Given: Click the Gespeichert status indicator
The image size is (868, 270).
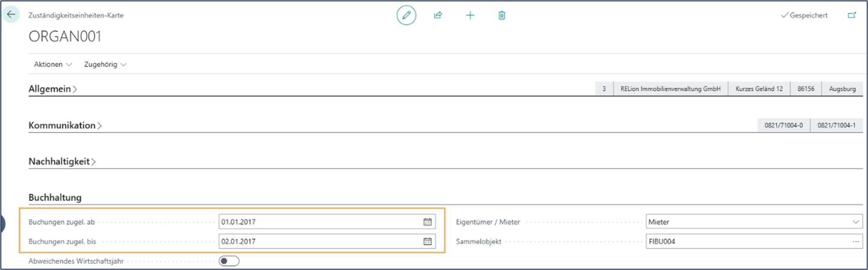Looking at the screenshot, I should pos(804,15).
